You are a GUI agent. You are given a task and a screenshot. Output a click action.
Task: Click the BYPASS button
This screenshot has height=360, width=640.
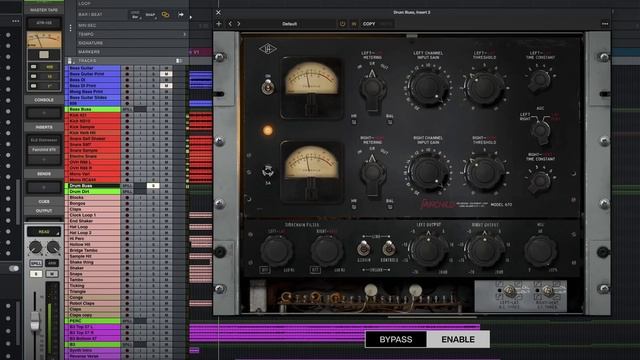(396, 339)
